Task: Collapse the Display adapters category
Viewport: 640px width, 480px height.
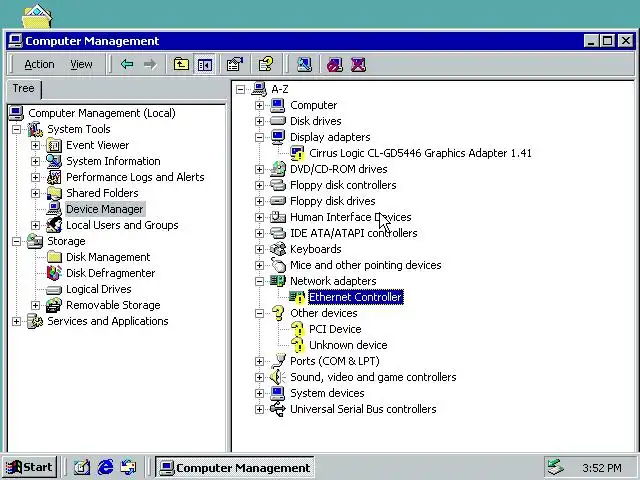Action: 259,137
